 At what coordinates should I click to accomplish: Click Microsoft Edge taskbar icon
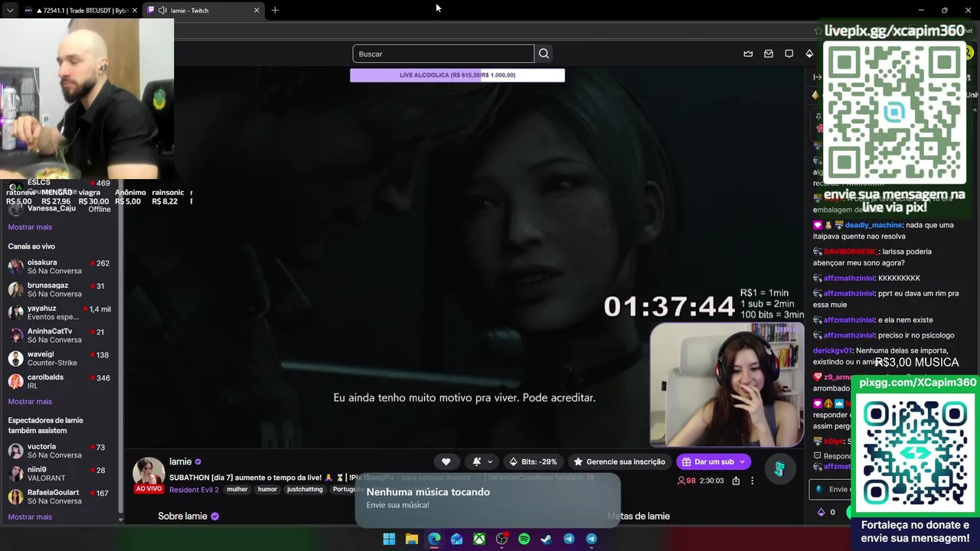point(434,539)
